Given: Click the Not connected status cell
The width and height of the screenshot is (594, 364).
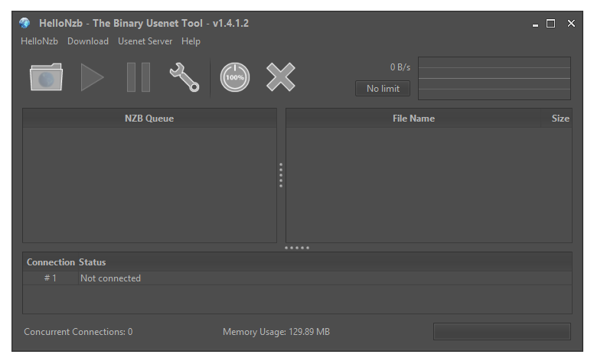Looking at the screenshot, I should (x=325, y=278).
